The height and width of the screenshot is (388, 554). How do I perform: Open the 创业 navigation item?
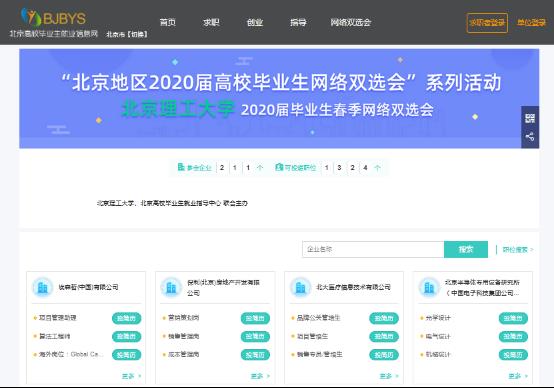(255, 23)
